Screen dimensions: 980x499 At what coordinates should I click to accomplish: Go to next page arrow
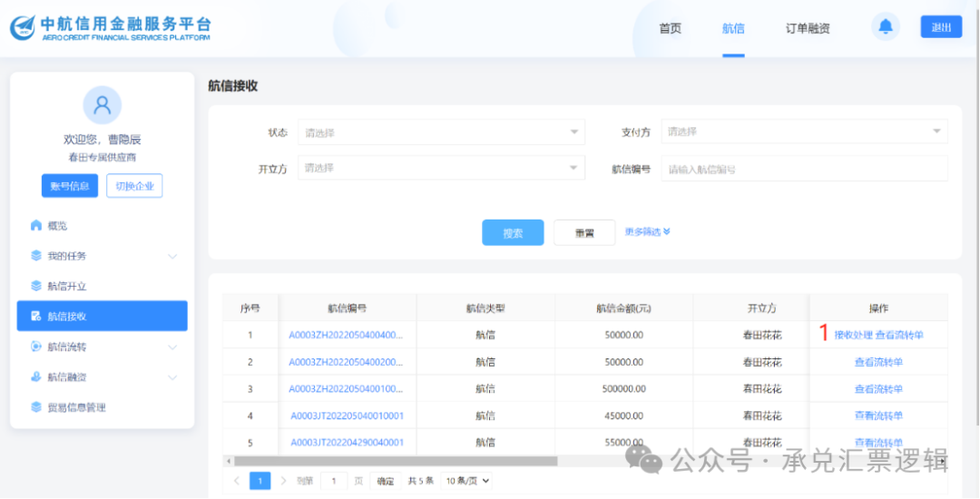click(283, 481)
